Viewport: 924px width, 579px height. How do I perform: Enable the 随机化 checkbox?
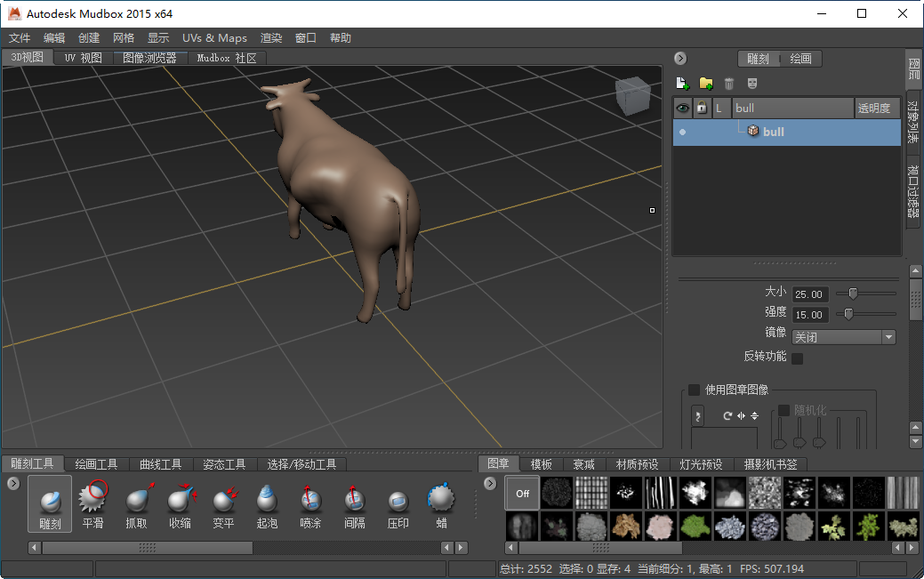pyautogui.click(x=783, y=410)
